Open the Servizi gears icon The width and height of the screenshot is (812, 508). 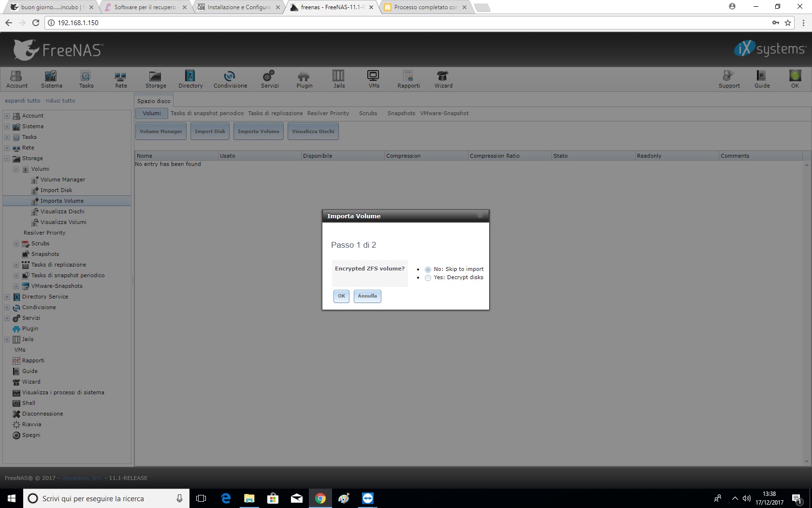269,79
